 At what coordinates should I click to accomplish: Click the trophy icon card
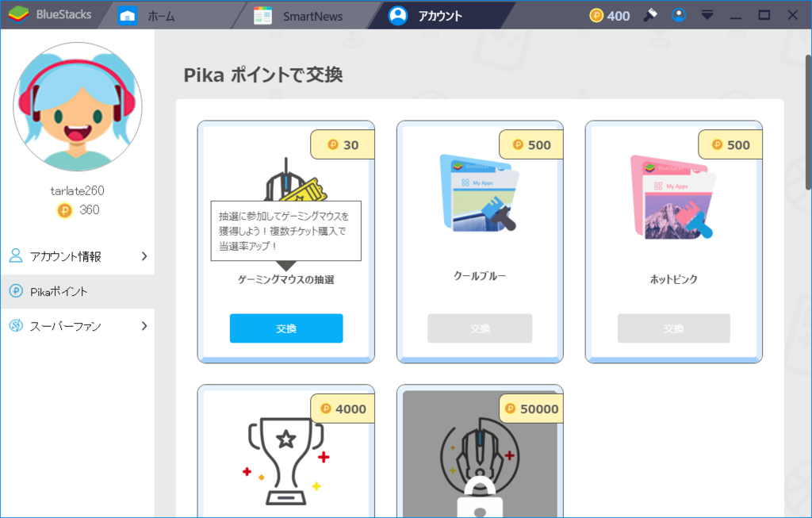point(285,461)
